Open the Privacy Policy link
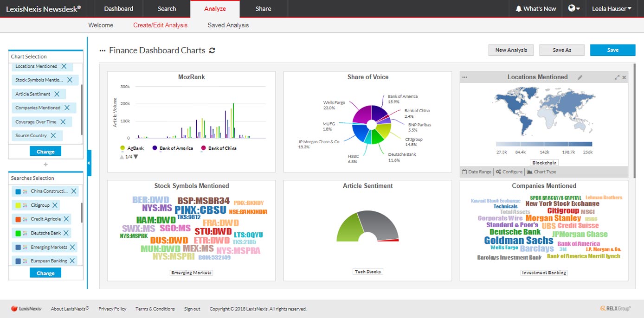 (x=112, y=309)
